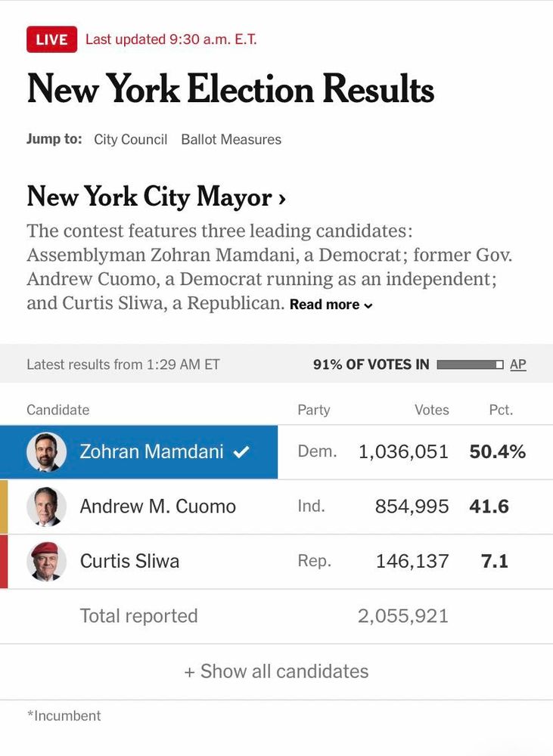553x756 pixels.
Task: Select Curtis Sliwa's name
Action: [x=129, y=562]
